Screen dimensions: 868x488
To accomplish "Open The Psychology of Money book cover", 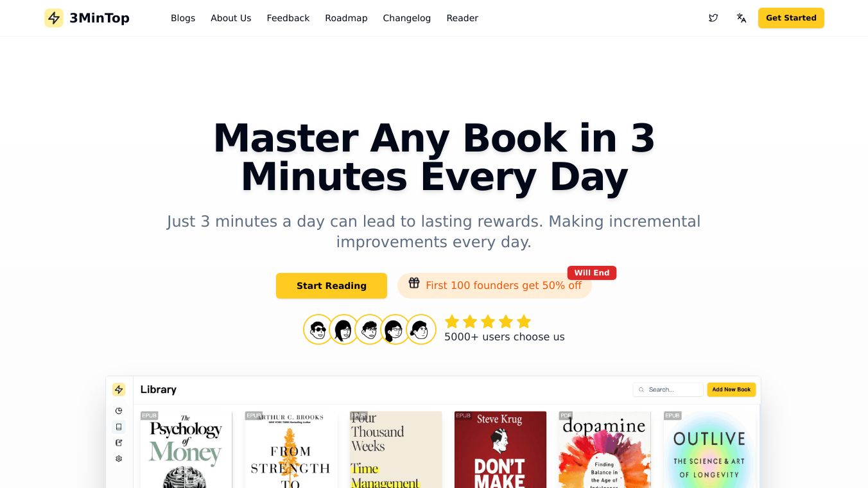I will point(186,449).
